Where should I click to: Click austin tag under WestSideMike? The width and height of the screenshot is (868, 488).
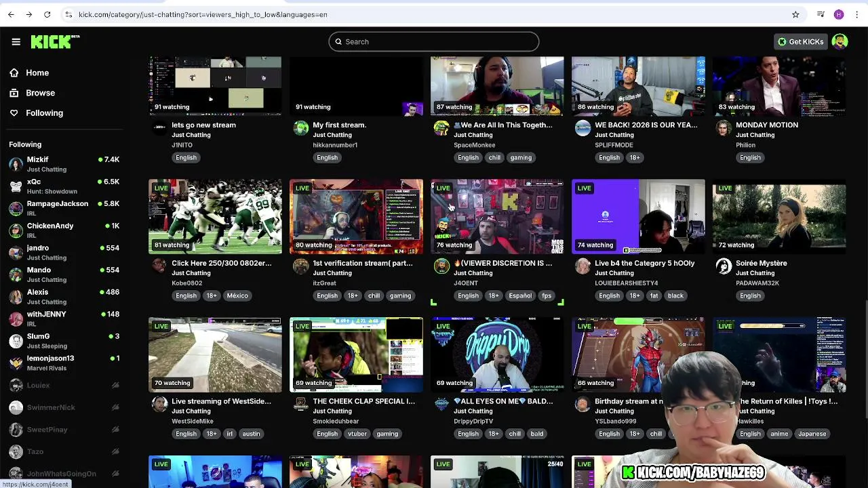tap(251, 434)
